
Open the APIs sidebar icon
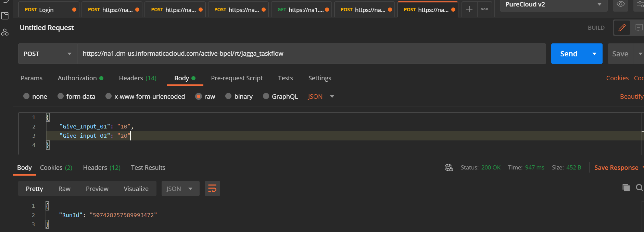5,32
